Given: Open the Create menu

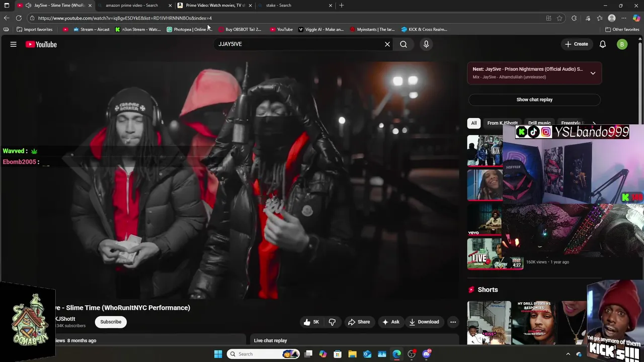Looking at the screenshot, I should [576, 44].
